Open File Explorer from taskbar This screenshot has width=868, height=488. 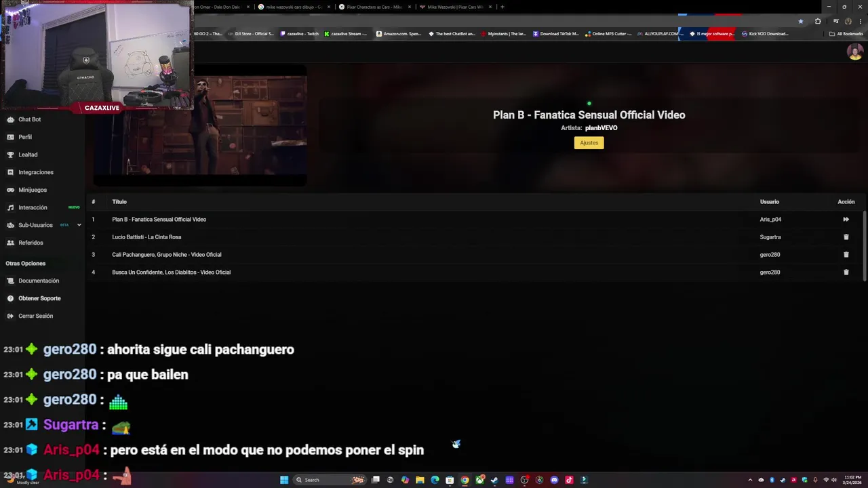point(420,480)
